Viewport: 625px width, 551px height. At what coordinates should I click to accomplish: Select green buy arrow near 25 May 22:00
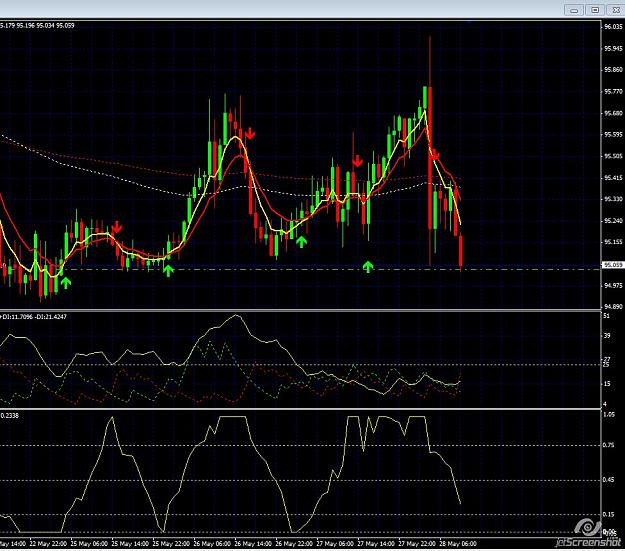[x=169, y=270]
